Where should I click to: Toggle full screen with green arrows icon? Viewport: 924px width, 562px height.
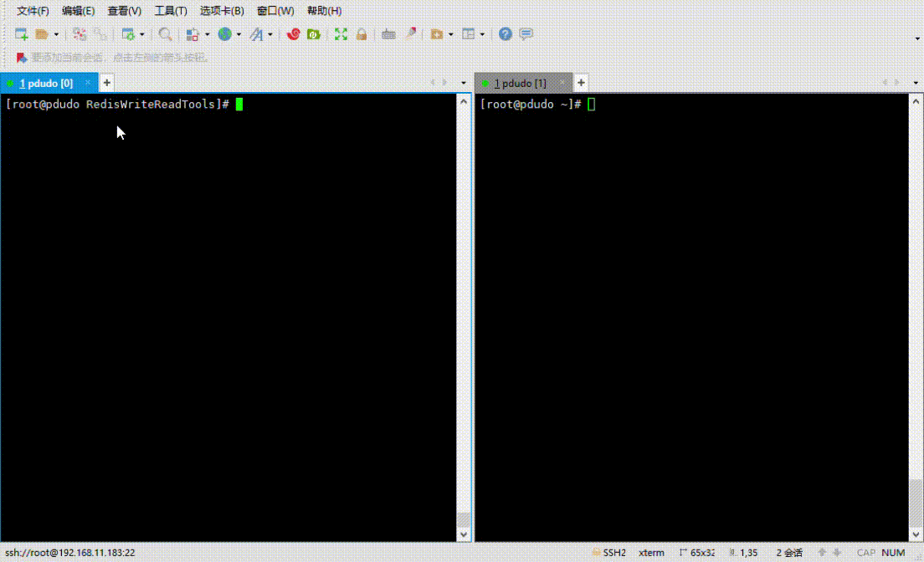tap(341, 34)
